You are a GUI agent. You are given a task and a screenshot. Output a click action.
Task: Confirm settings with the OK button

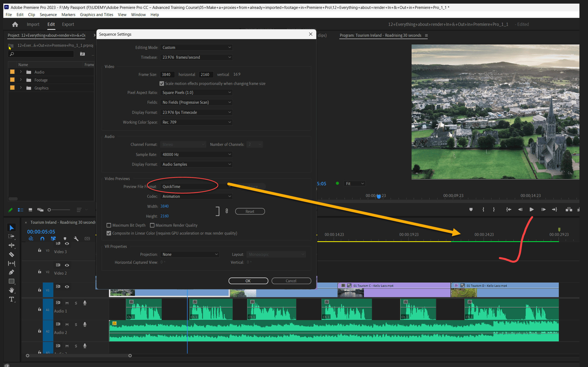[x=248, y=281]
